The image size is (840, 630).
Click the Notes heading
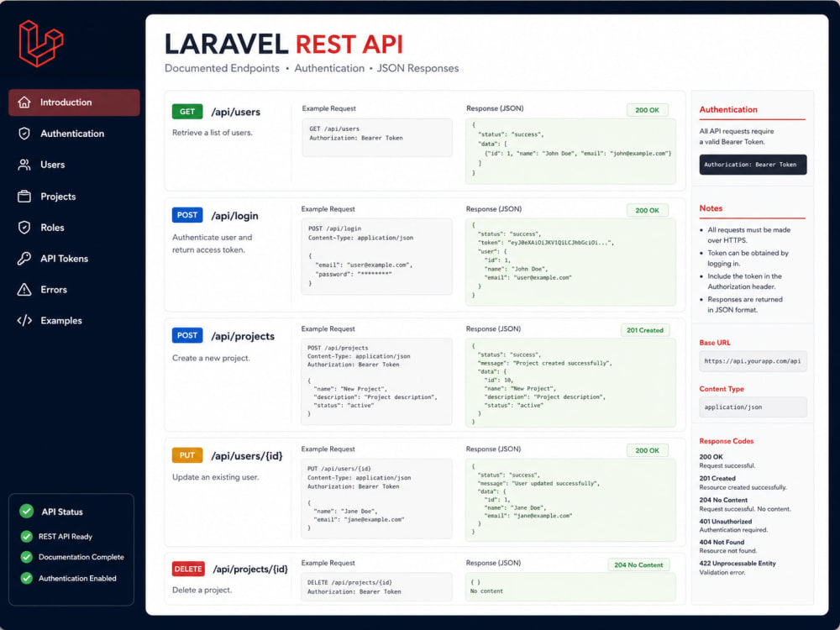point(711,208)
